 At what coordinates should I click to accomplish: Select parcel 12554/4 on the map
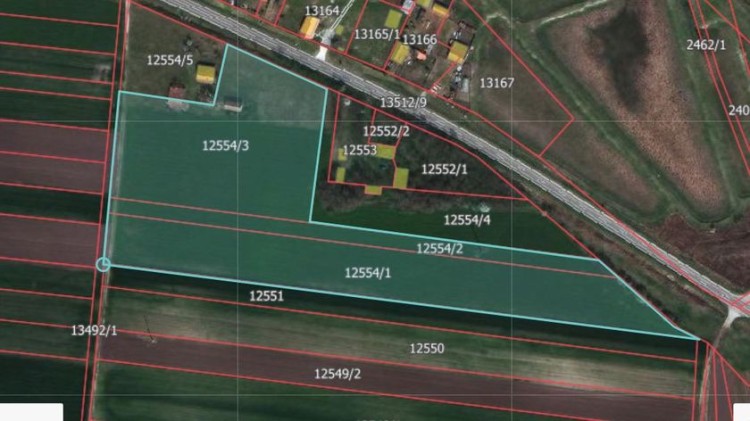(x=467, y=219)
